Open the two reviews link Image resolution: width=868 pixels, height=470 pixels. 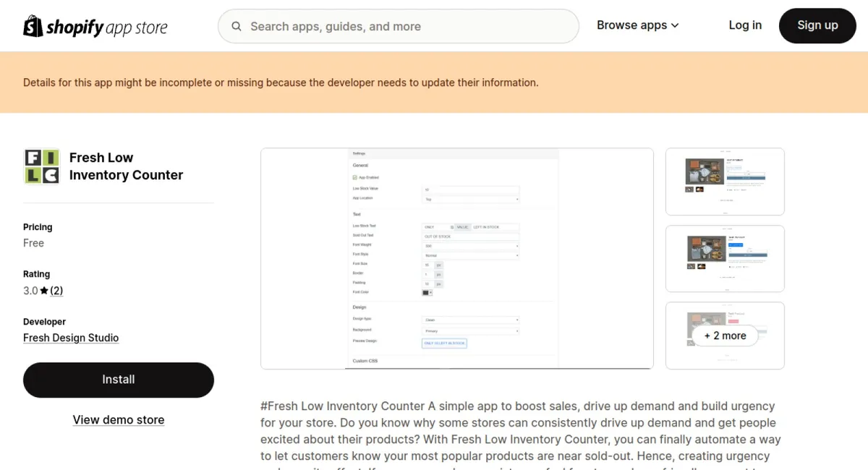tap(56, 291)
